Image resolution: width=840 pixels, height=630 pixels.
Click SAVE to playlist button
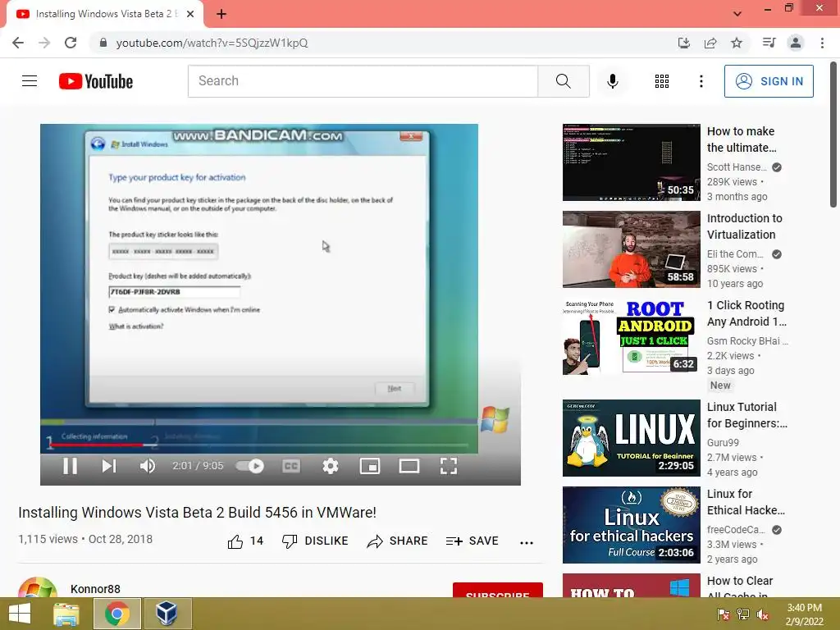tap(472, 541)
